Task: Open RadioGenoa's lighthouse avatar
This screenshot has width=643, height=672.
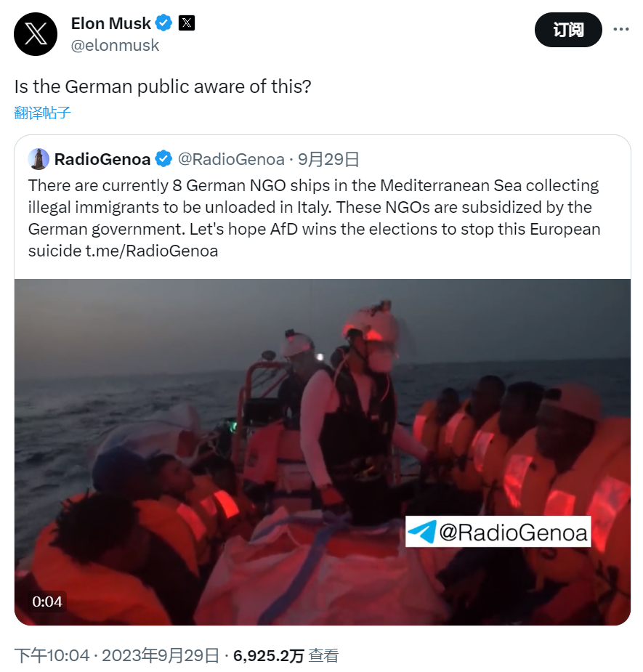Action: [x=39, y=159]
